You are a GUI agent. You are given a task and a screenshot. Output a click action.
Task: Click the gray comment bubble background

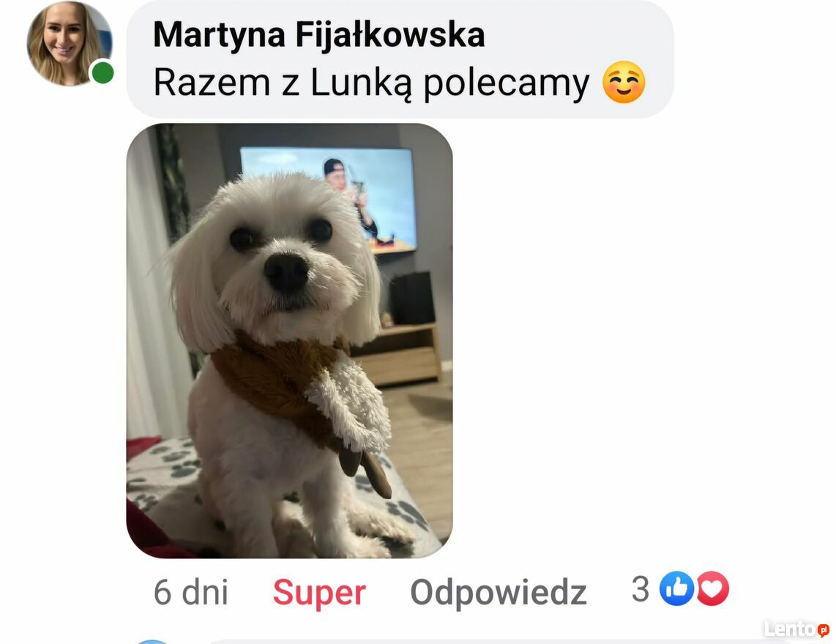click(x=400, y=59)
